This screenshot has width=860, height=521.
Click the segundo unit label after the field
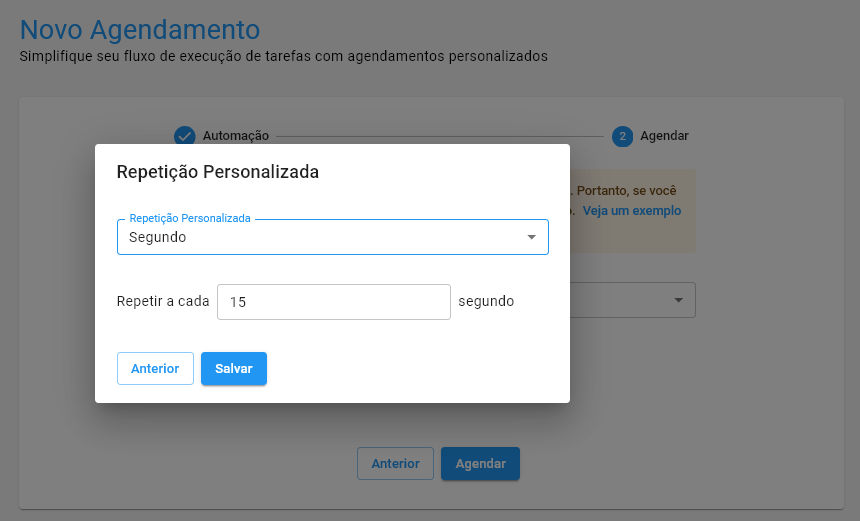click(x=486, y=301)
